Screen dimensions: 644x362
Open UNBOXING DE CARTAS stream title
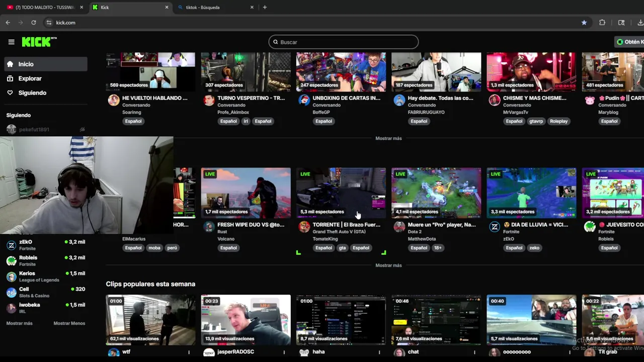click(346, 98)
